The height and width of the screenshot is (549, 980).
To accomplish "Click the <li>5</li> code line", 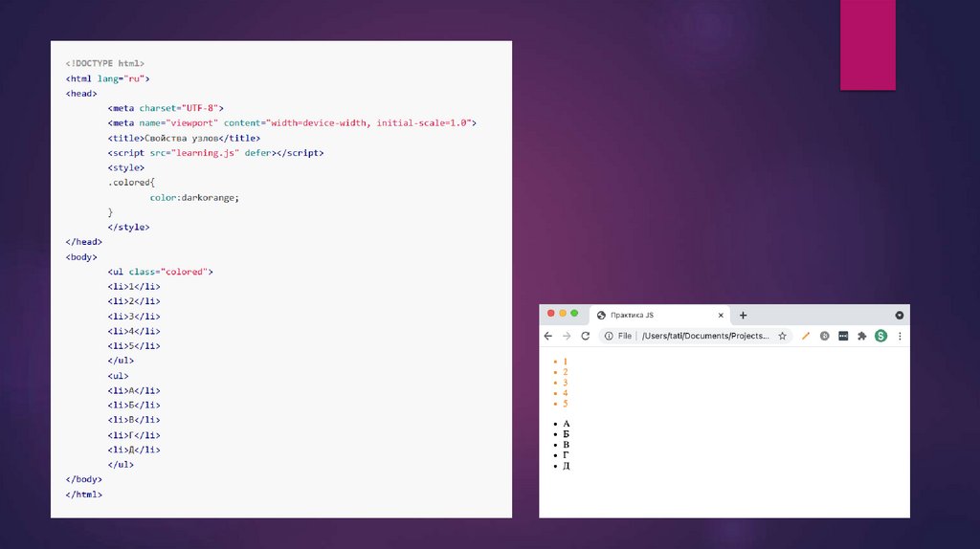I will point(134,346).
